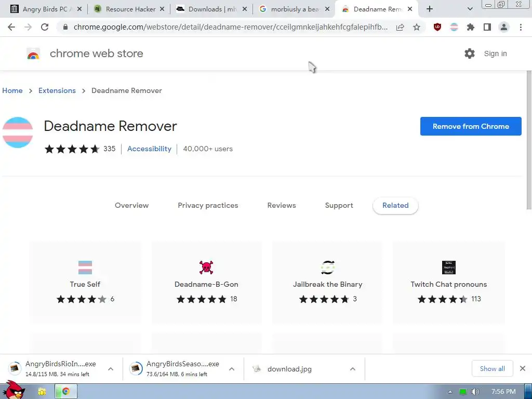This screenshot has height=399, width=532.
Task: Open Web Store settings gear
Action: pyautogui.click(x=470, y=54)
